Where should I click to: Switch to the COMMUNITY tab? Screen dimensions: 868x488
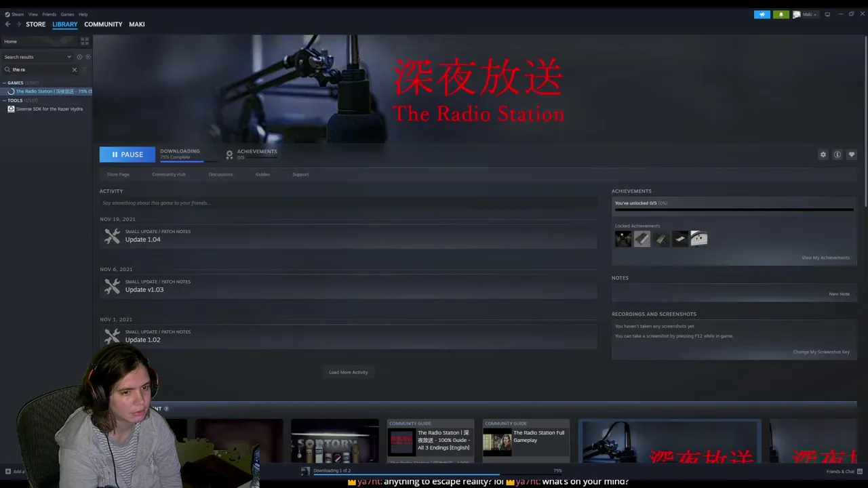(103, 24)
